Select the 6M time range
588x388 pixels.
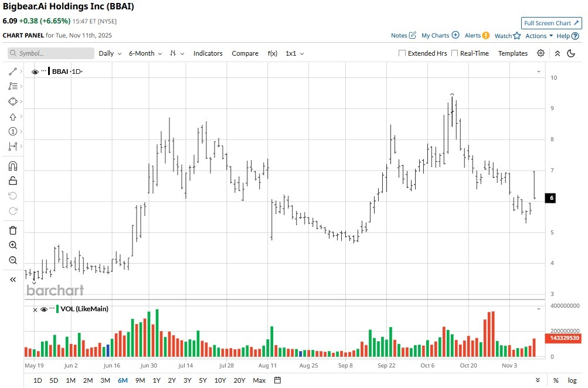point(123,380)
